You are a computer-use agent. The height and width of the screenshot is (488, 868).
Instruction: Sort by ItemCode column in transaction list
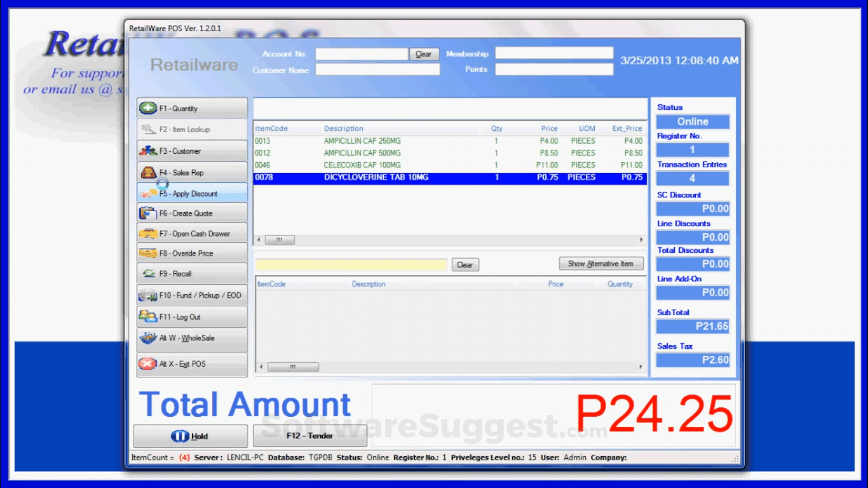click(271, 128)
